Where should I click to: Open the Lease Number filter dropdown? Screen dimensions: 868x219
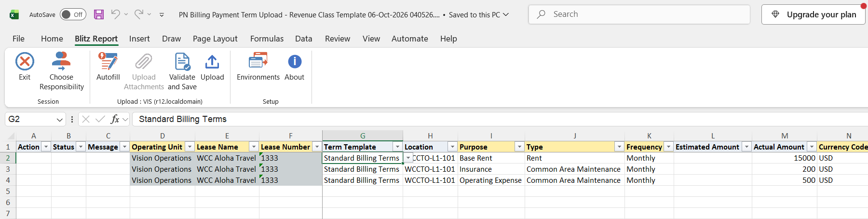tap(317, 147)
